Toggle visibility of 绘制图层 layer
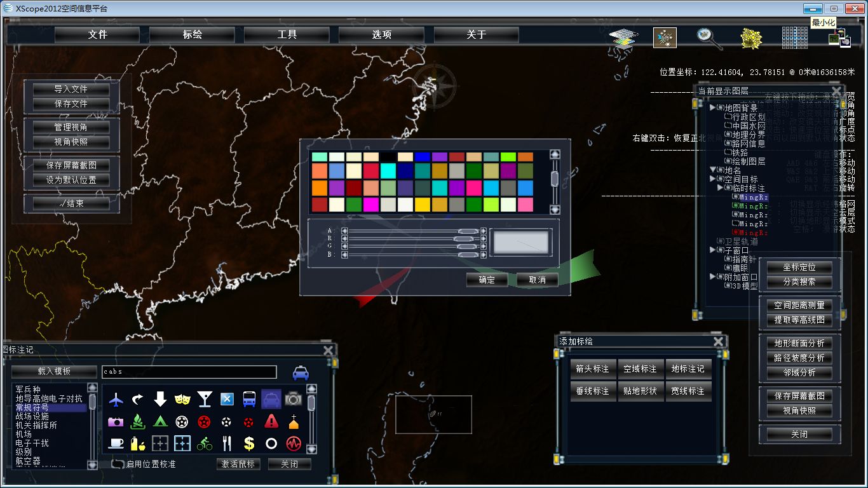The height and width of the screenshot is (488, 868). point(728,161)
